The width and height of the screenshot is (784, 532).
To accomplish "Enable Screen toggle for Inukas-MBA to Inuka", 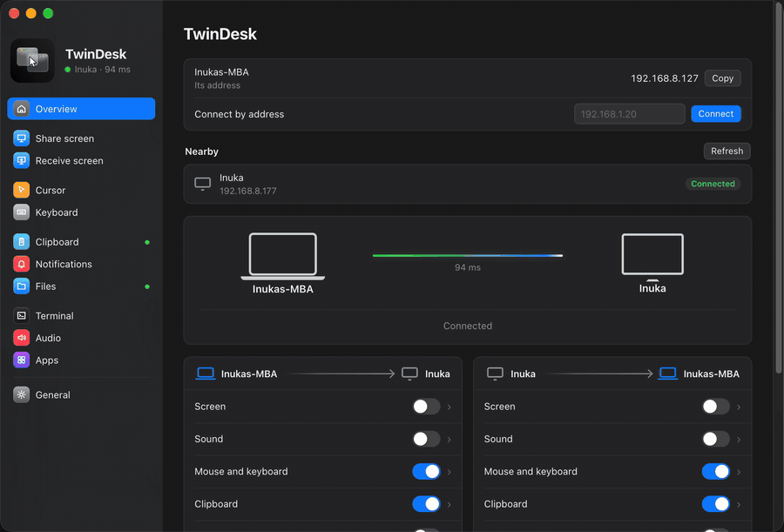I will [427, 407].
